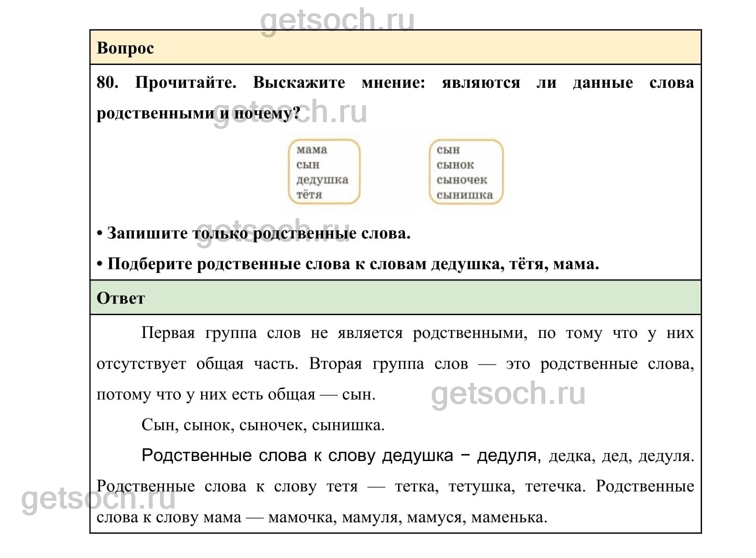
Task: Click the word "дедушка" in the left box
Action: 322,180
